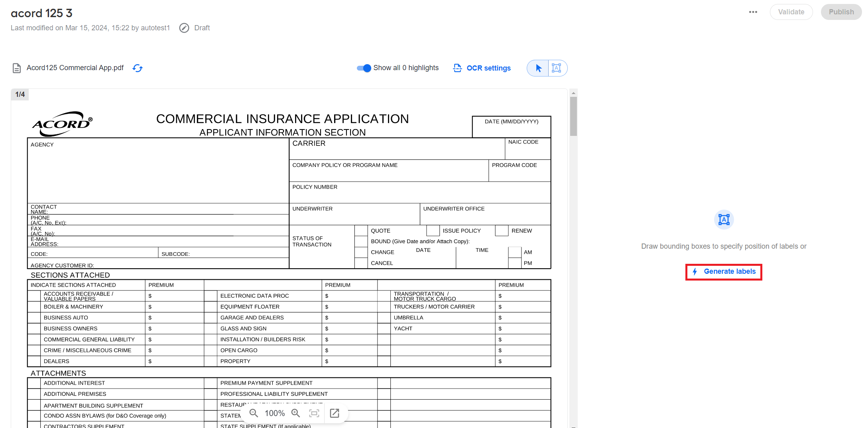
Task: Open the document in a new window
Action: [x=335, y=413]
